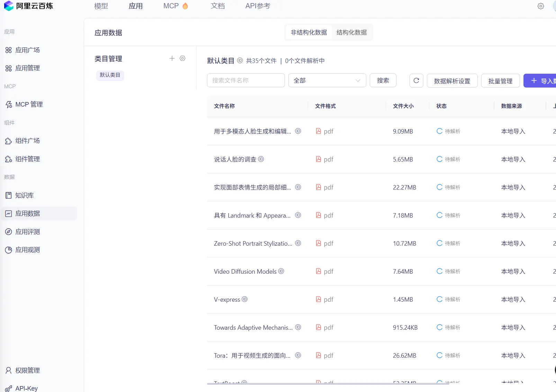Viewport: 556px width, 392px height.
Task: Open the top-right settings gear
Action: [x=541, y=6]
